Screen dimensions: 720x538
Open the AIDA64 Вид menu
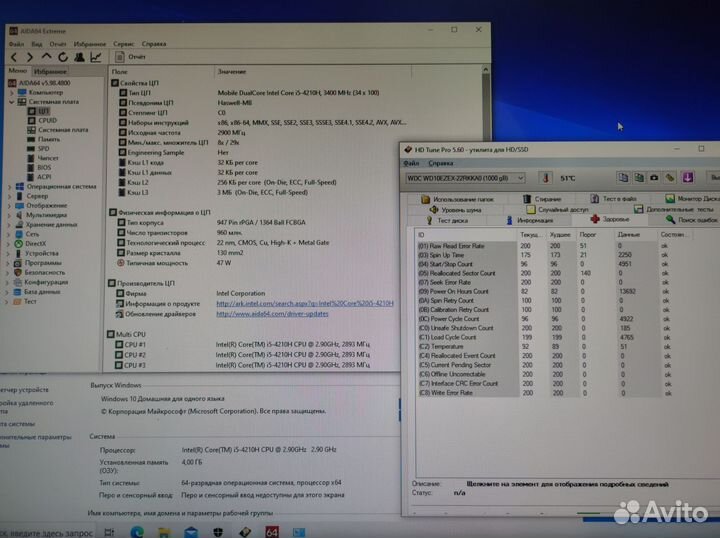[x=37, y=44]
